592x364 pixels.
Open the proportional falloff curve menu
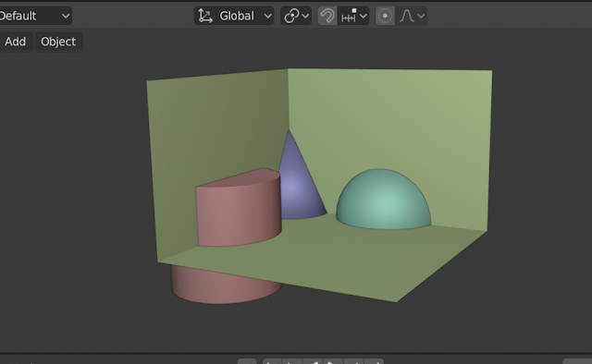412,16
